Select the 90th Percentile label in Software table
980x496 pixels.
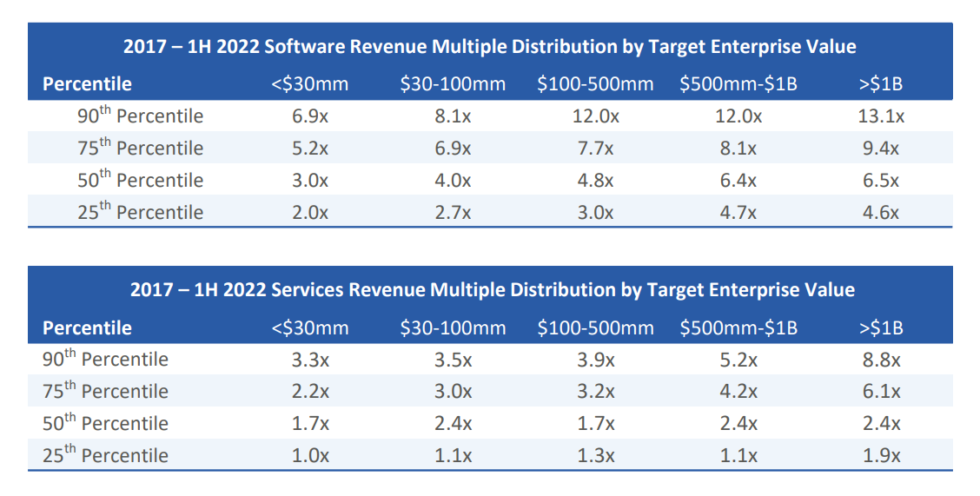pyautogui.click(x=140, y=116)
